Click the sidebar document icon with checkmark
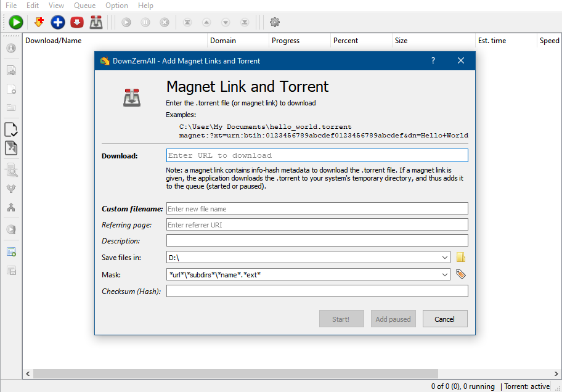 [10, 129]
